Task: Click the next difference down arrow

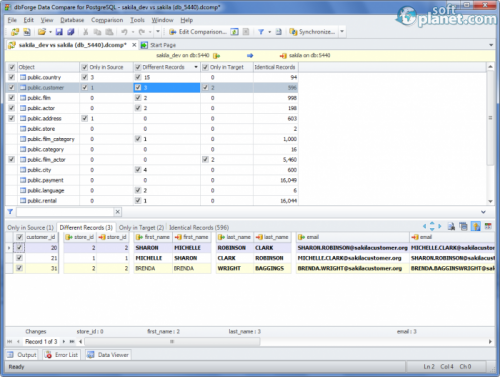Action: pyautogui.click(x=432, y=229)
